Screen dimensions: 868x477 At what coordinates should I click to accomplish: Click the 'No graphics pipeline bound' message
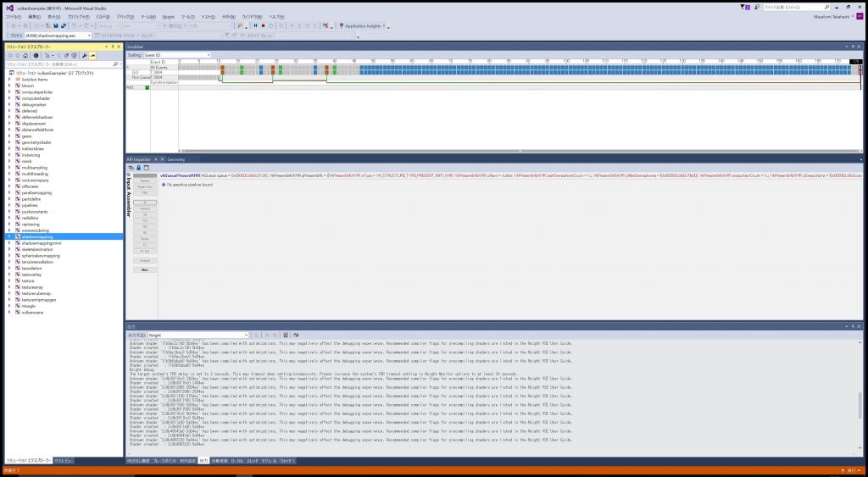(190, 184)
